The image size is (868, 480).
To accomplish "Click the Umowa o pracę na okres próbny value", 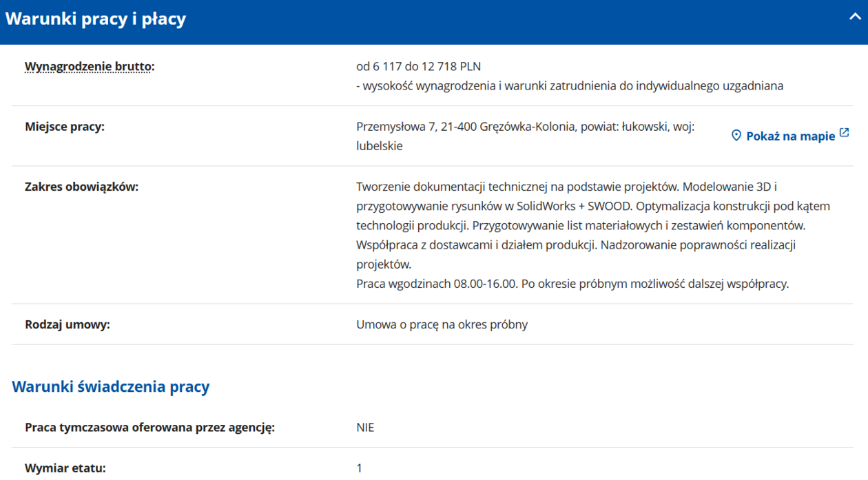I will [x=442, y=324].
